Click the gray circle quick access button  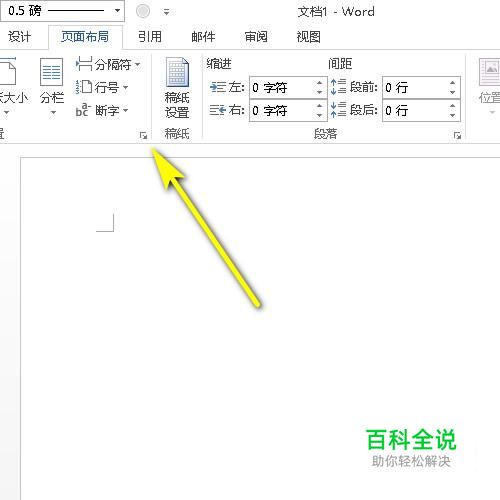(143, 11)
